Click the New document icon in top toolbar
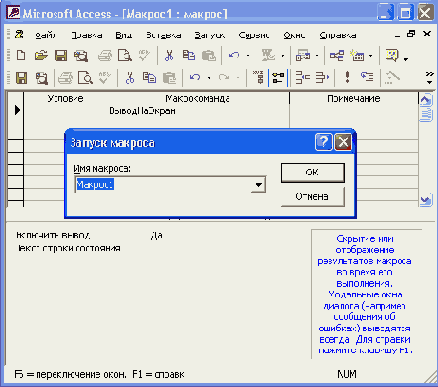Viewport: 438px width, 387px height. tap(21, 55)
